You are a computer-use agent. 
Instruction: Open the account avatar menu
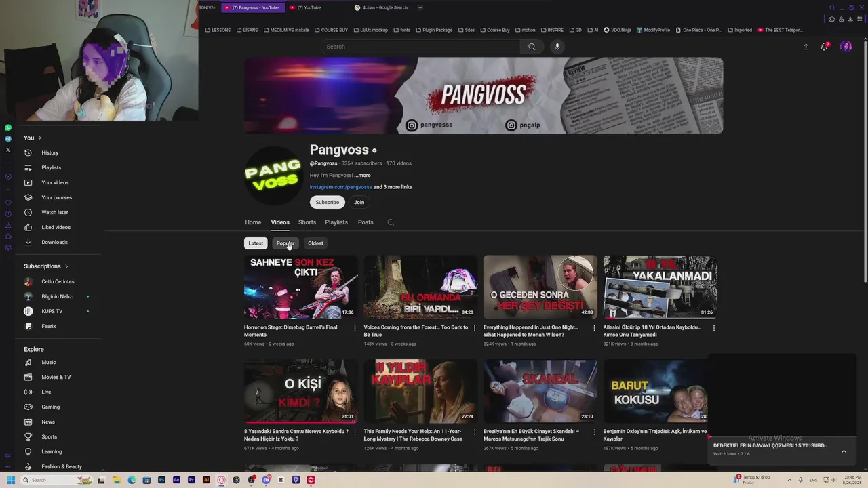846,47
